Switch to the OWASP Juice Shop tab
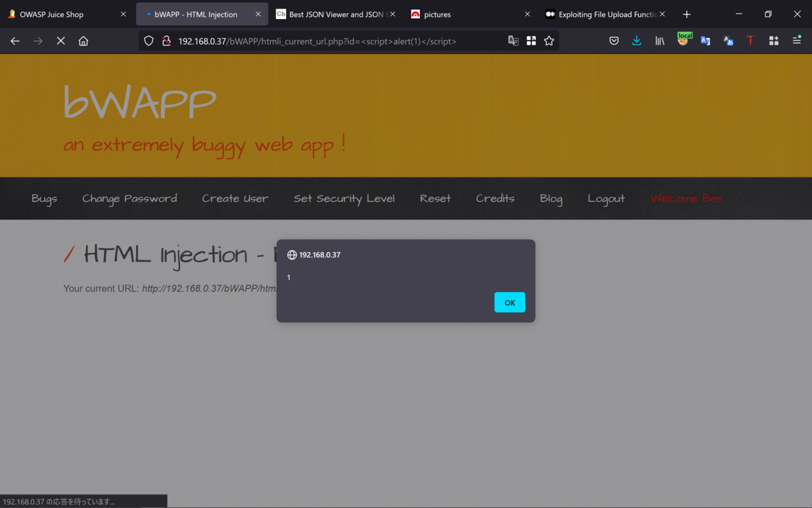The height and width of the screenshot is (508, 812). click(x=67, y=14)
